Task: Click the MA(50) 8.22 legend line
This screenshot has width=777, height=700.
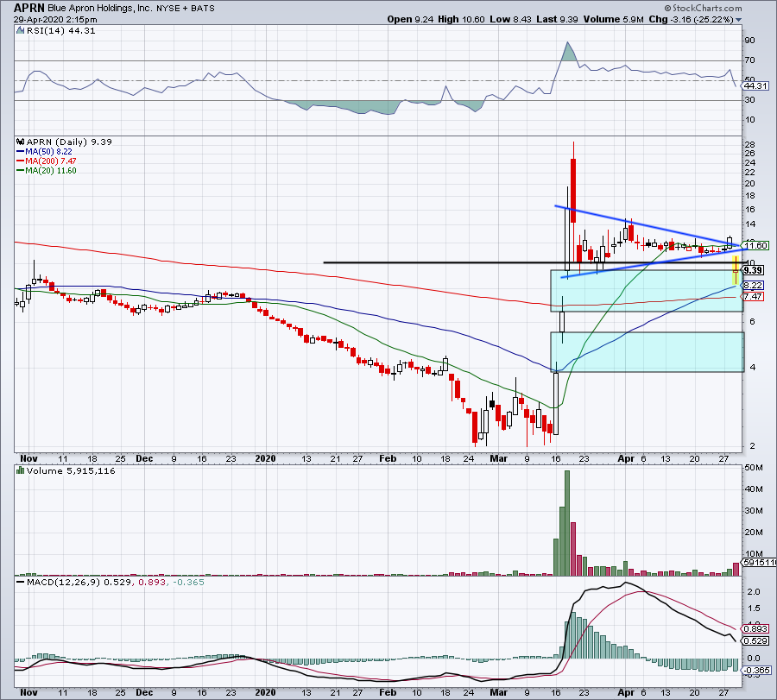Action: [44, 152]
